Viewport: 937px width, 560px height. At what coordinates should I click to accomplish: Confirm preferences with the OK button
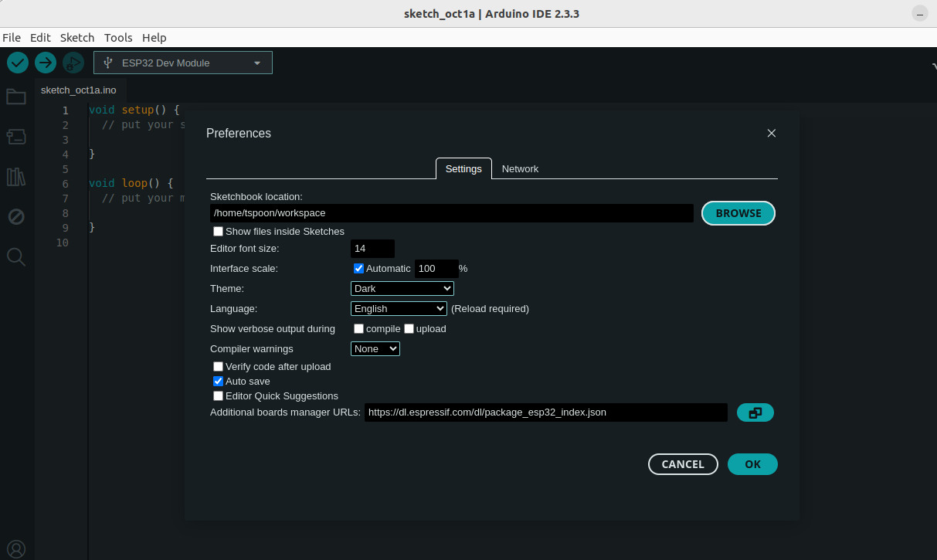[x=753, y=464]
